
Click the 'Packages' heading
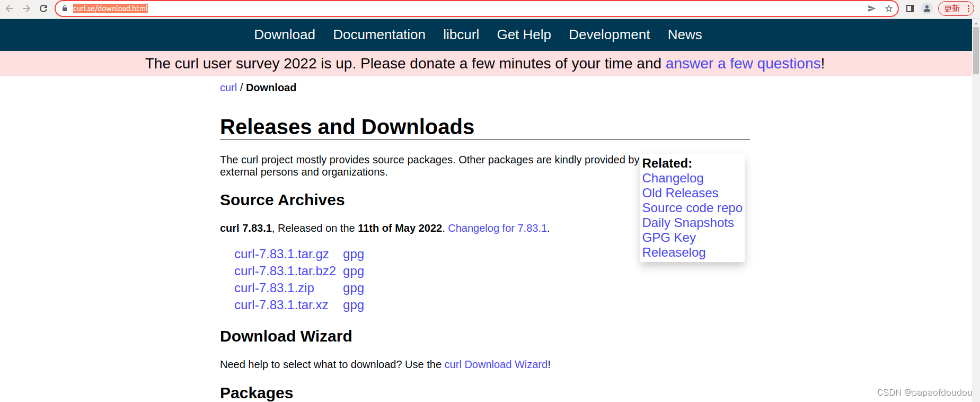click(x=257, y=393)
